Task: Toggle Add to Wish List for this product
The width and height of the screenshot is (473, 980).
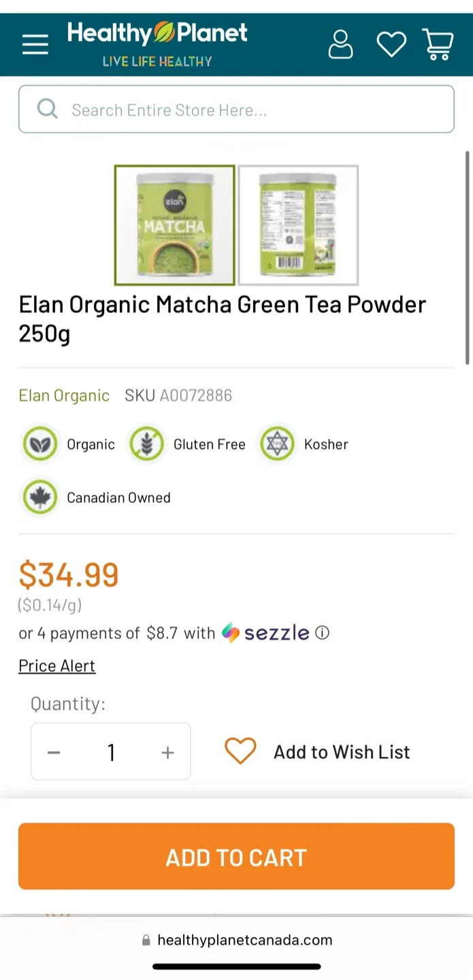Action: [x=240, y=751]
